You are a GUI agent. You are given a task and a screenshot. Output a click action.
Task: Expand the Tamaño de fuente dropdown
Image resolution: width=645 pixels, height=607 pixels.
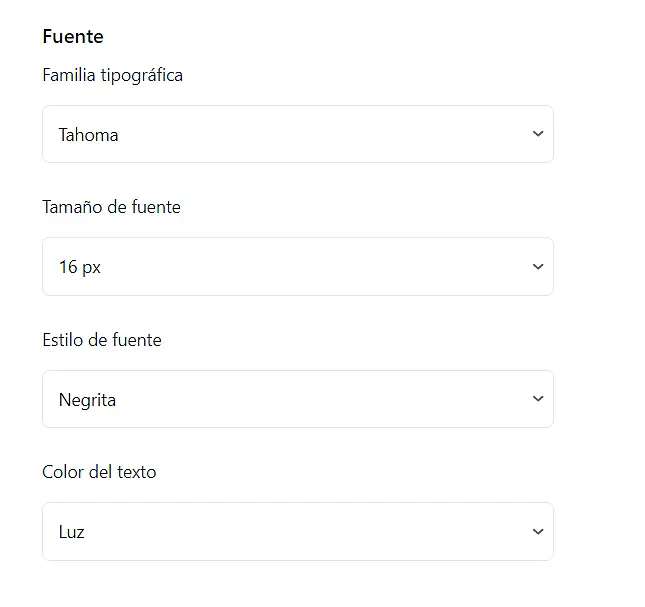pyautogui.click(x=297, y=267)
